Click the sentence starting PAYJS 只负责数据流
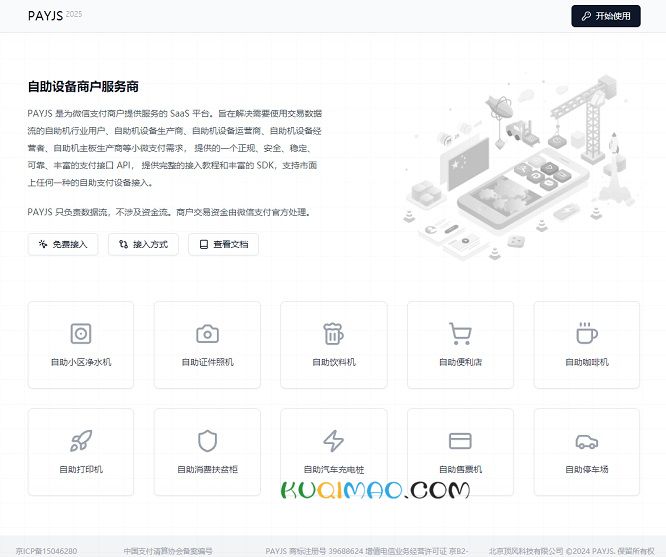666x557 pixels. tap(170, 212)
